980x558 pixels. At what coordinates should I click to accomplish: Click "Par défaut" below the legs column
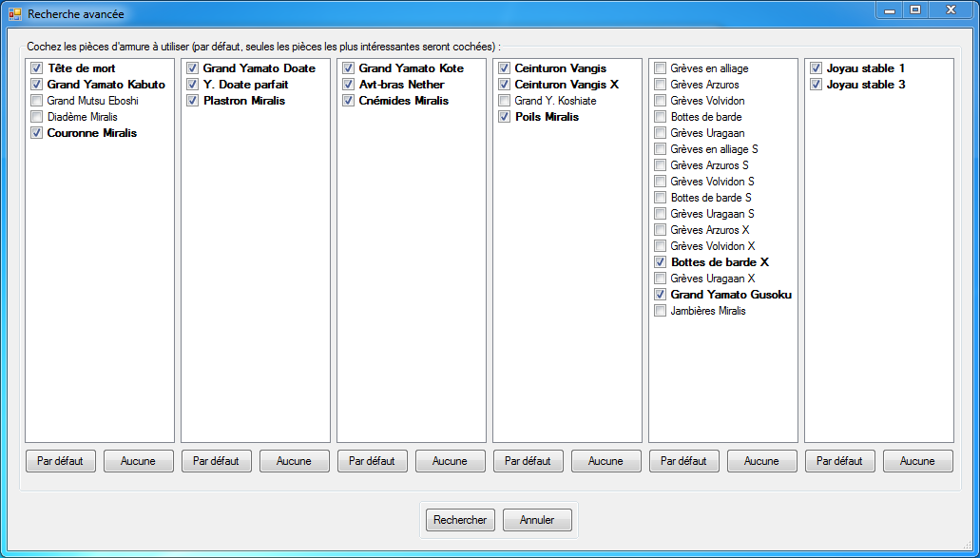click(683, 460)
